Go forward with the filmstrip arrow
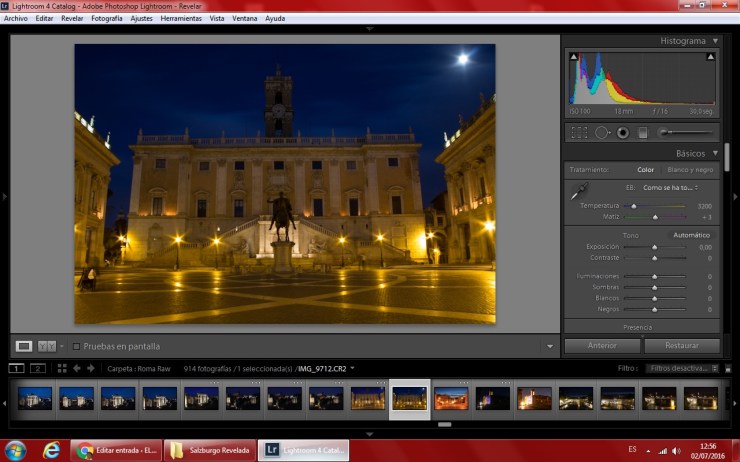740x462 pixels. tap(91, 368)
